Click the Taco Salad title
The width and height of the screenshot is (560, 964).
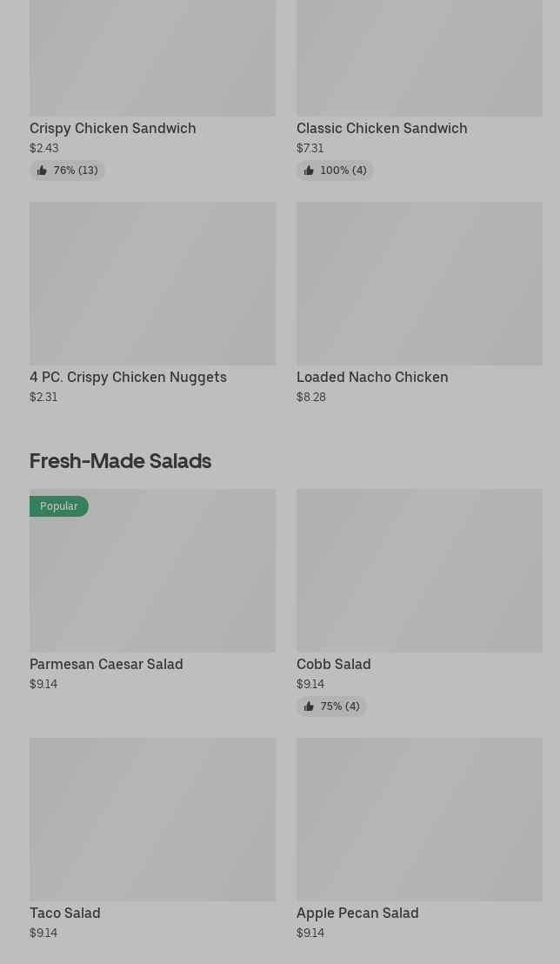tap(64, 913)
